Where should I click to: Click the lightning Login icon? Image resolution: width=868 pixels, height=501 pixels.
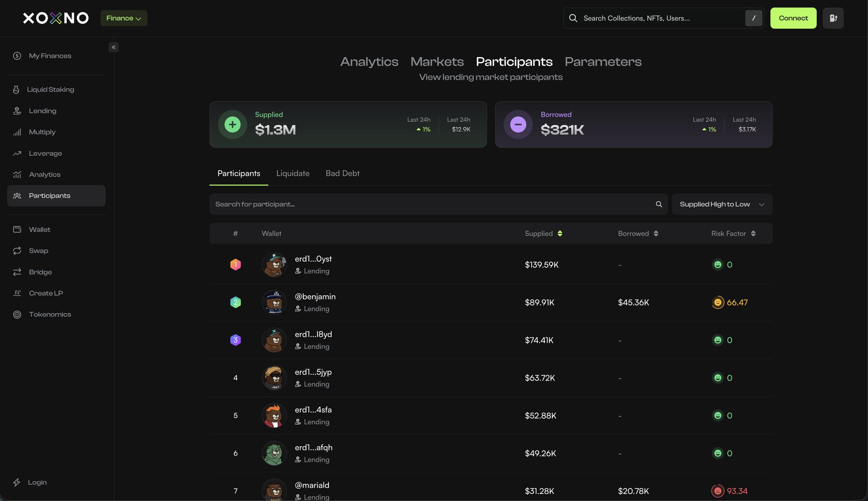pyautogui.click(x=17, y=482)
